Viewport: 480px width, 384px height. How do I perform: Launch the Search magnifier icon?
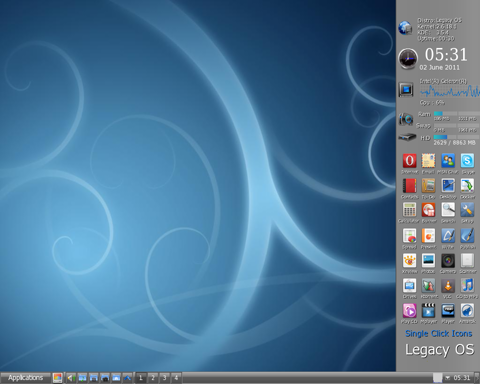click(448, 210)
